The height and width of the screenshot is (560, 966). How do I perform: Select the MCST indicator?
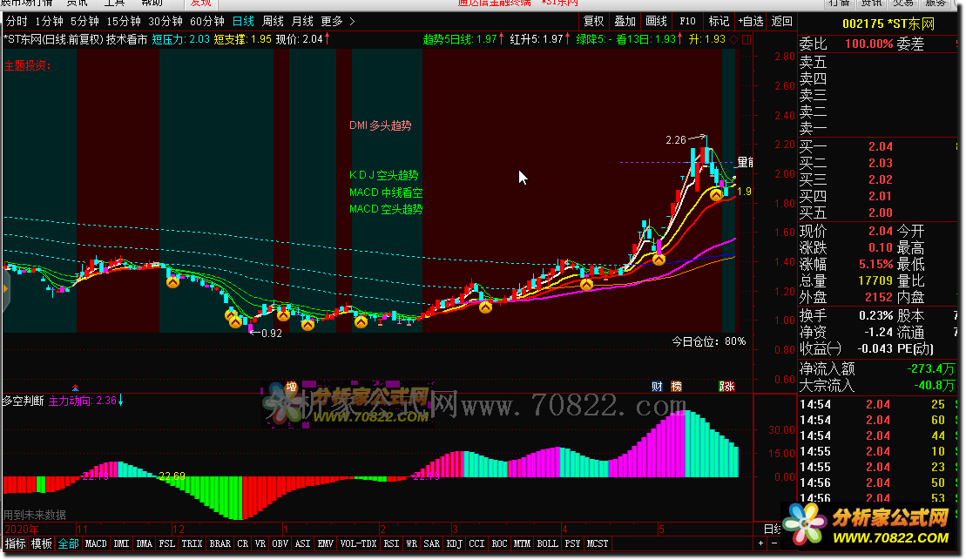point(598,543)
